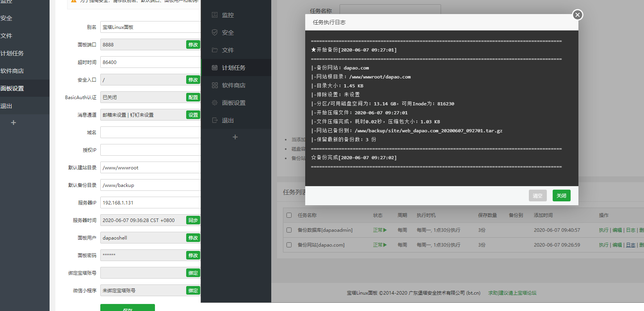This screenshot has width=644, height=311.
Task: Click the 别名 input field
Action: 151,27
